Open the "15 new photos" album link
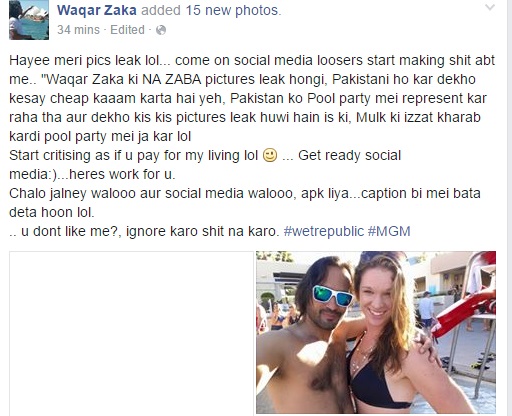Screen dimensions: 512x416 coord(232,10)
